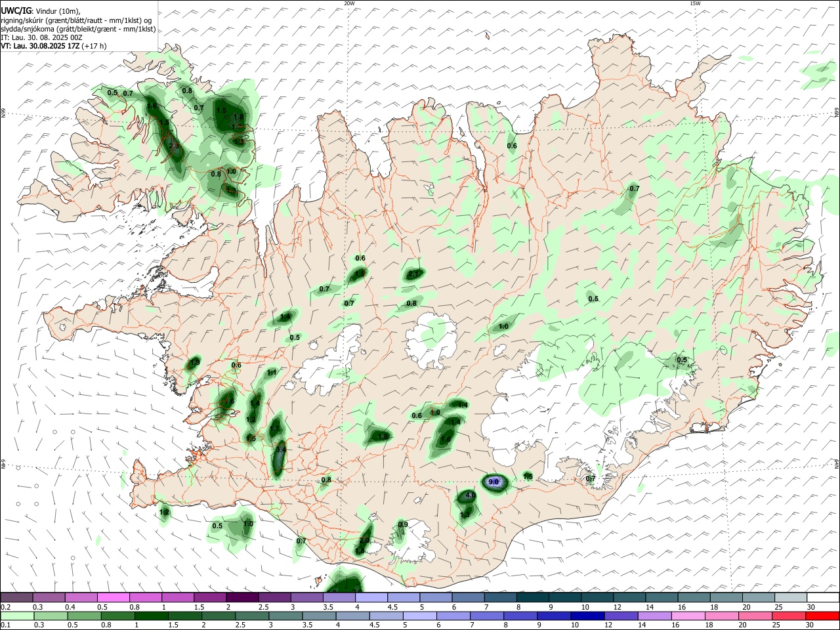This screenshot has height=630, width=840.
Task: Pick the white upper legend swatch from 25 to 30
Action: click(x=789, y=597)
